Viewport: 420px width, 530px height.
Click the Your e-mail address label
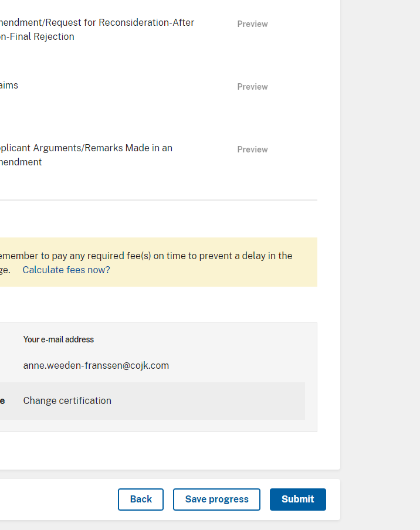pyautogui.click(x=59, y=339)
